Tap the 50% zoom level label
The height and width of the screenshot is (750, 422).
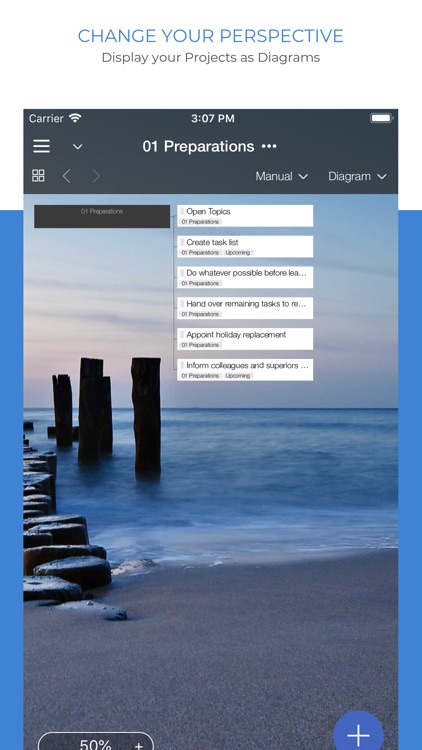point(96,744)
